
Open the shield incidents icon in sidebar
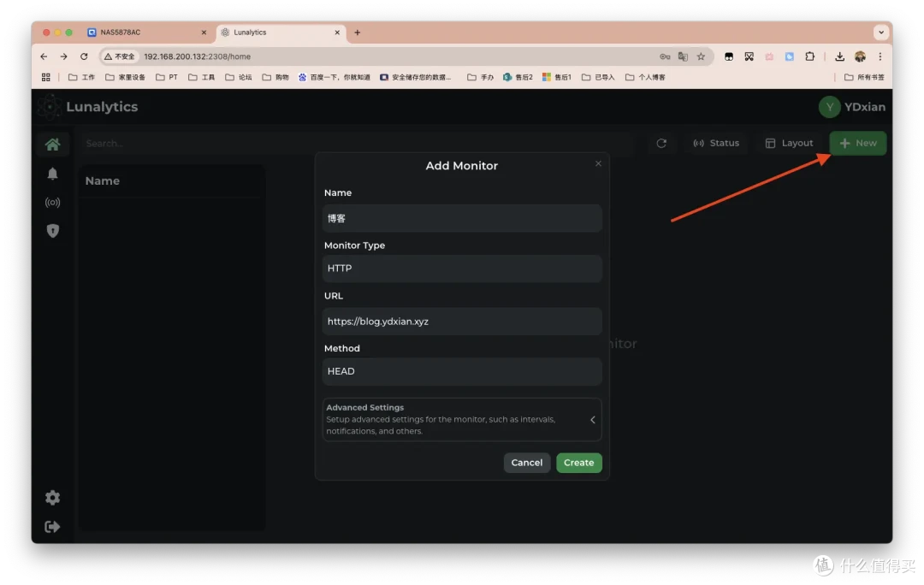coord(52,231)
